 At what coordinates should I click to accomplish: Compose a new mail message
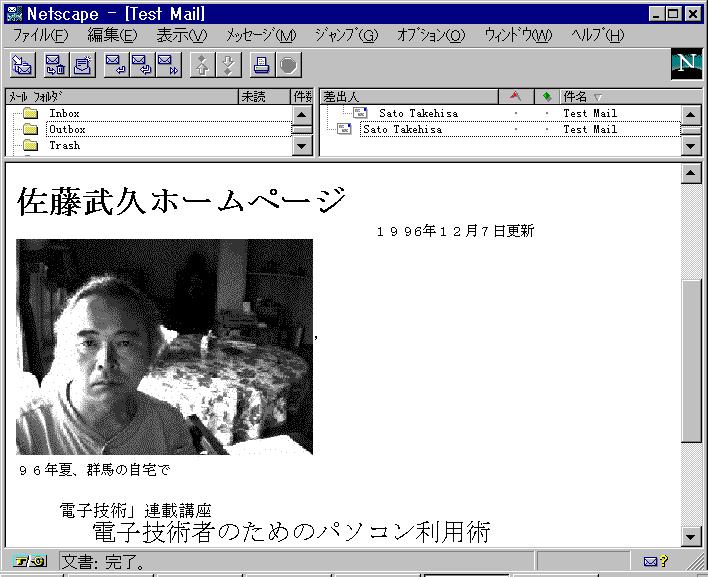click(83, 66)
